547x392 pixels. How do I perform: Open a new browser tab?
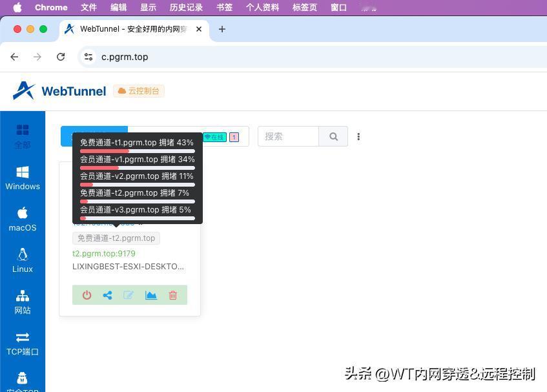pyautogui.click(x=222, y=29)
